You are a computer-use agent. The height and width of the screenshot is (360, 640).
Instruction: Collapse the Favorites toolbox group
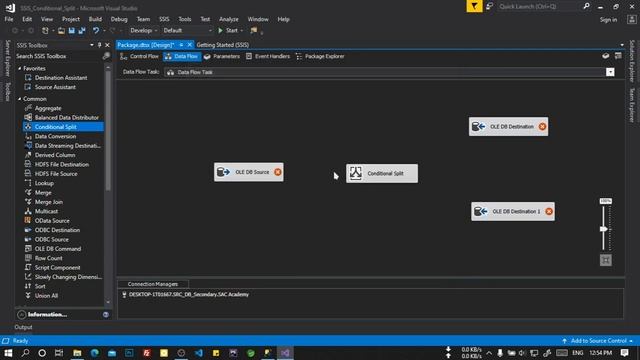pyautogui.click(x=20, y=69)
